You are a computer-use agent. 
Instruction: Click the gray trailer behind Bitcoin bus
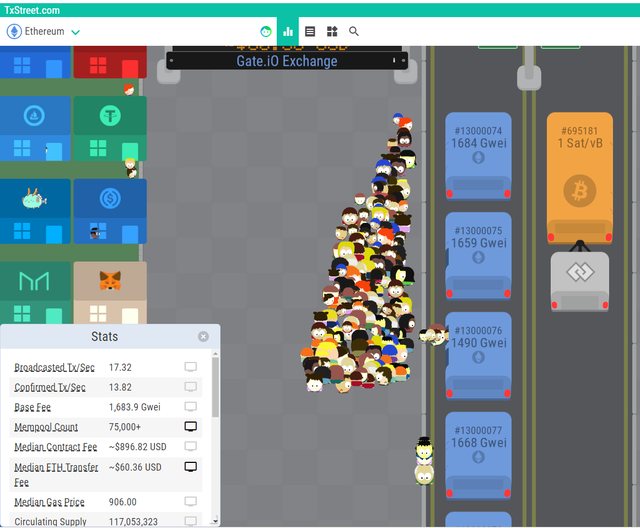(580, 282)
